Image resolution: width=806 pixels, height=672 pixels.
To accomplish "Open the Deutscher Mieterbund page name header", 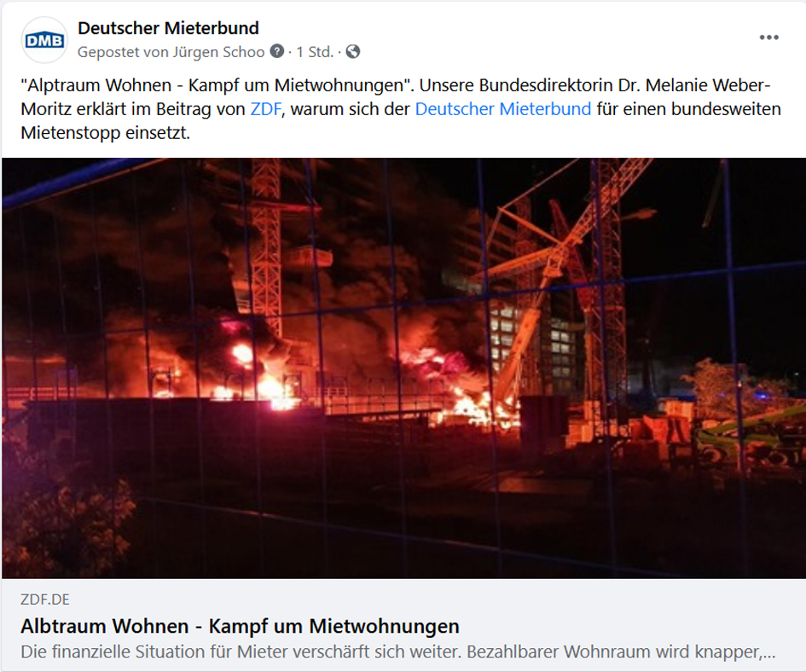I will tap(168, 28).
